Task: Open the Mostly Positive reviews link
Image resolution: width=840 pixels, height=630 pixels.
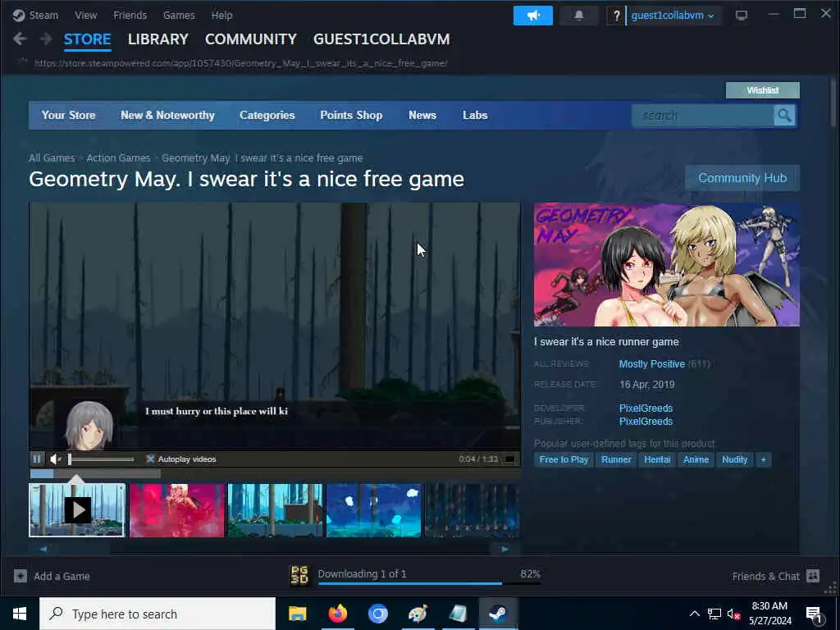Action: click(x=651, y=363)
